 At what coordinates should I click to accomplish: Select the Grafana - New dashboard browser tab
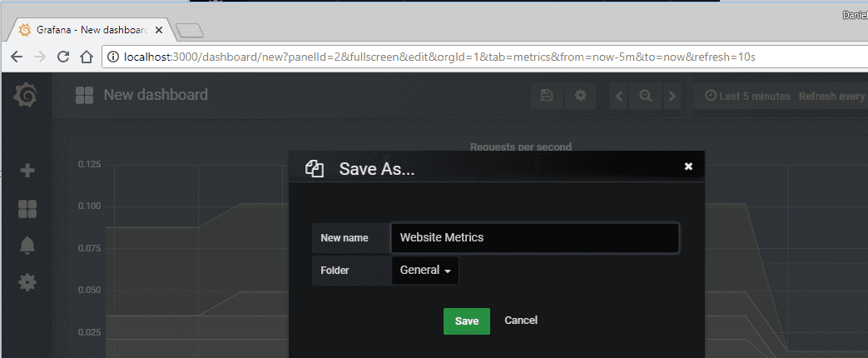point(92,30)
